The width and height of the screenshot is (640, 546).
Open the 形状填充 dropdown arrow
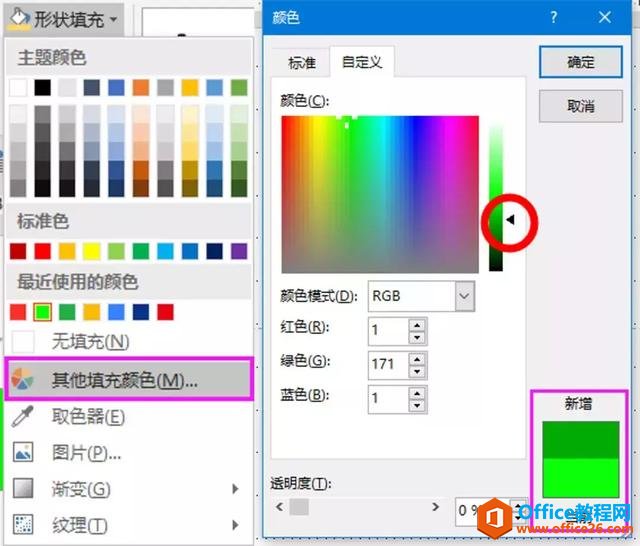coord(113,19)
